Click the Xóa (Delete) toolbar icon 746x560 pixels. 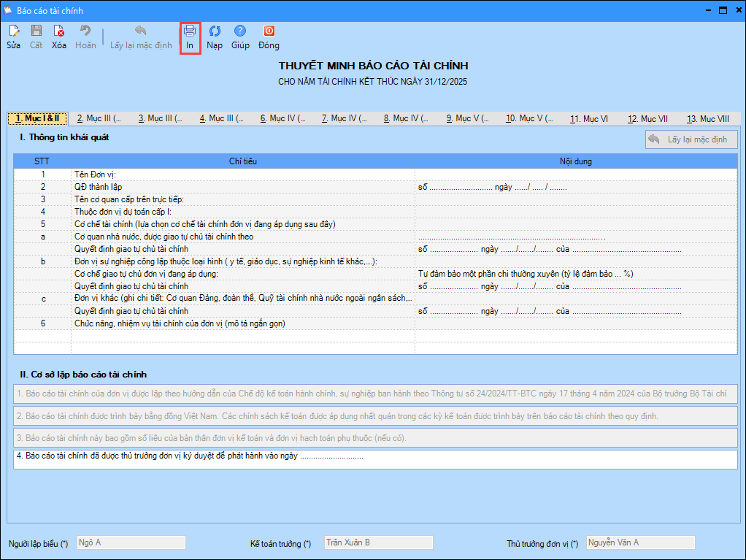click(59, 31)
